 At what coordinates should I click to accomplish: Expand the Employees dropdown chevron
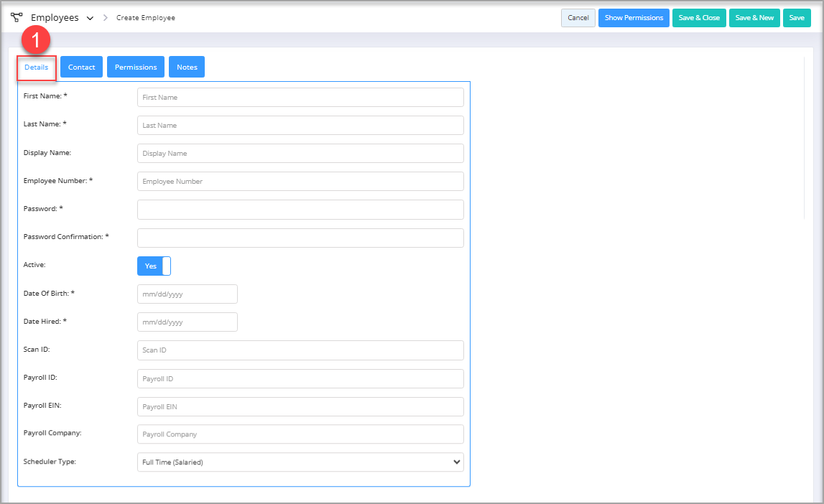click(x=90, y=18)
